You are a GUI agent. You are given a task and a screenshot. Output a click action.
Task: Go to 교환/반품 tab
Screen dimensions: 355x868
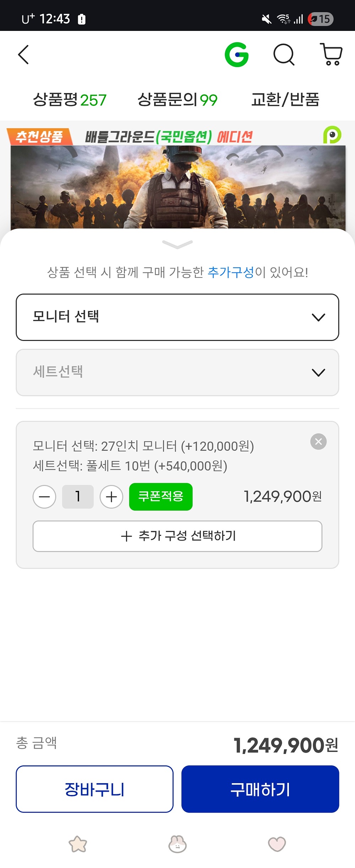[x=285, y=99]
